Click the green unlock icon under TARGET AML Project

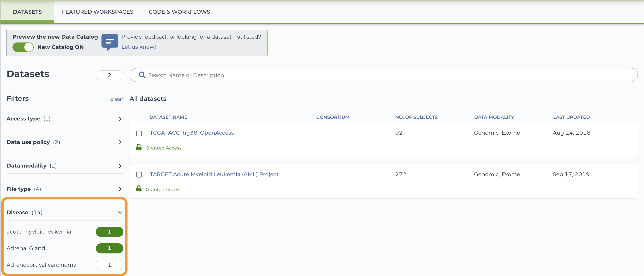pos(139,188)
